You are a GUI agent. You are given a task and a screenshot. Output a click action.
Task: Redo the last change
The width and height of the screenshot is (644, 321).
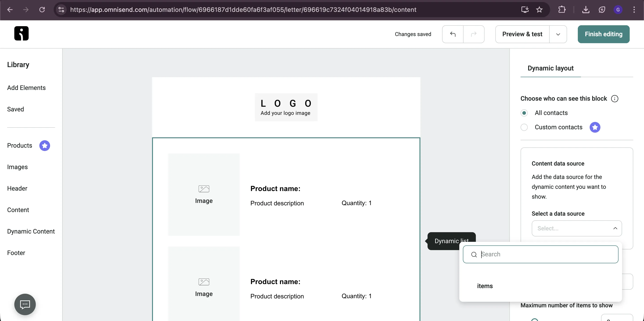point(474,34)
